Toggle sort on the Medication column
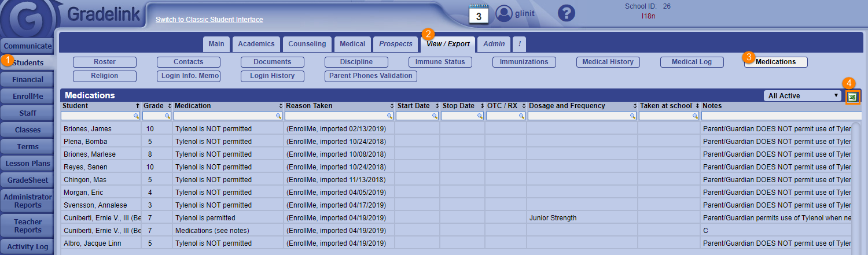868x255 pixels. tap(280, 106)
